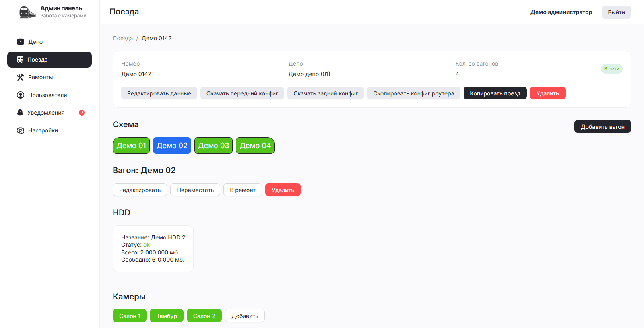Click the Поезда train icon in sidebar
The width and height of the screenshot is (644, 328).
[x=20, y=60]
